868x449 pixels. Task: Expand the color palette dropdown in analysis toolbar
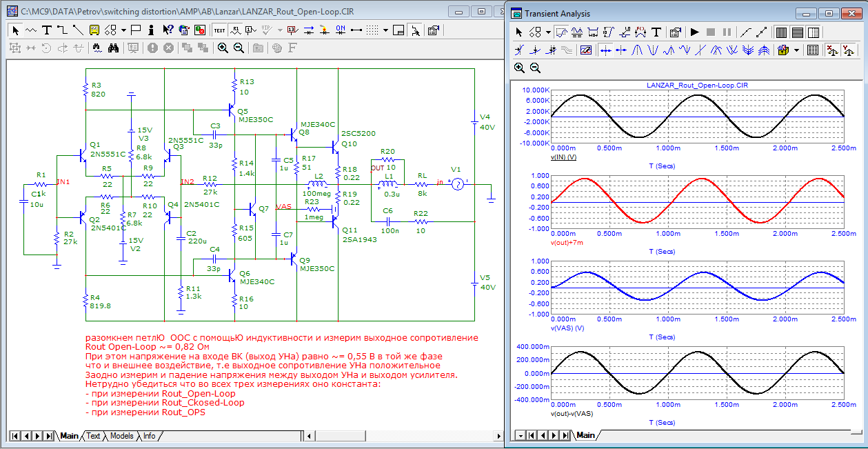[797, 50]
